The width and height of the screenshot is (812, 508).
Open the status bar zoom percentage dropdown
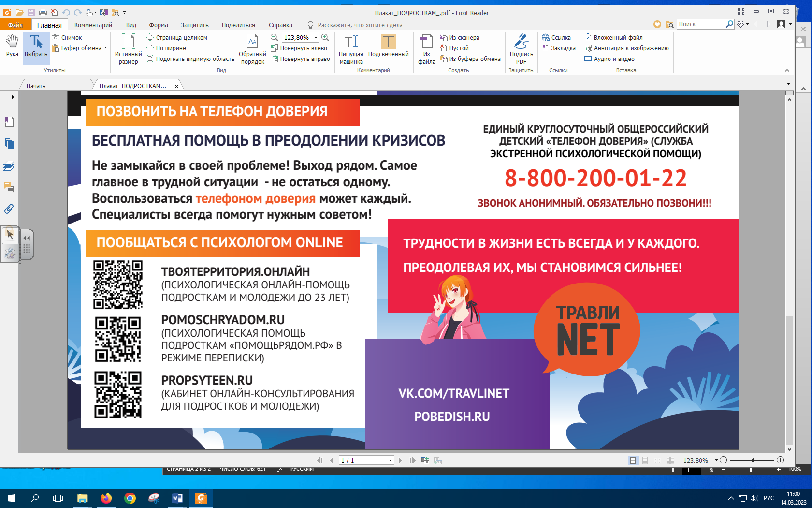click(716, 460)
